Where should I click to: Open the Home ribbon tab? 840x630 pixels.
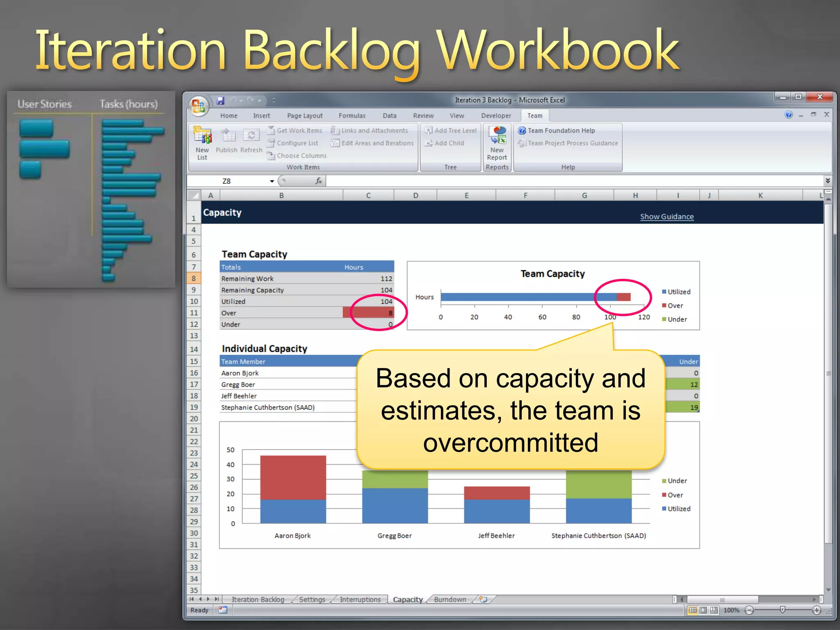coord(228,116)
